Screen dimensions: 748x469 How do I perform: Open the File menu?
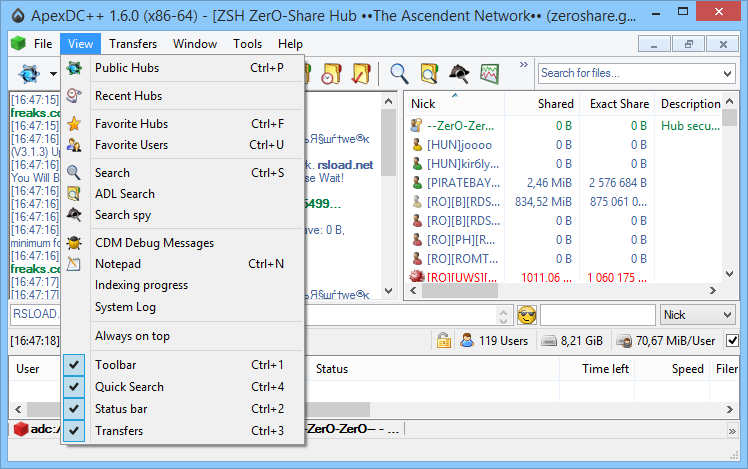pyautogui.click(x=42, y=44)
